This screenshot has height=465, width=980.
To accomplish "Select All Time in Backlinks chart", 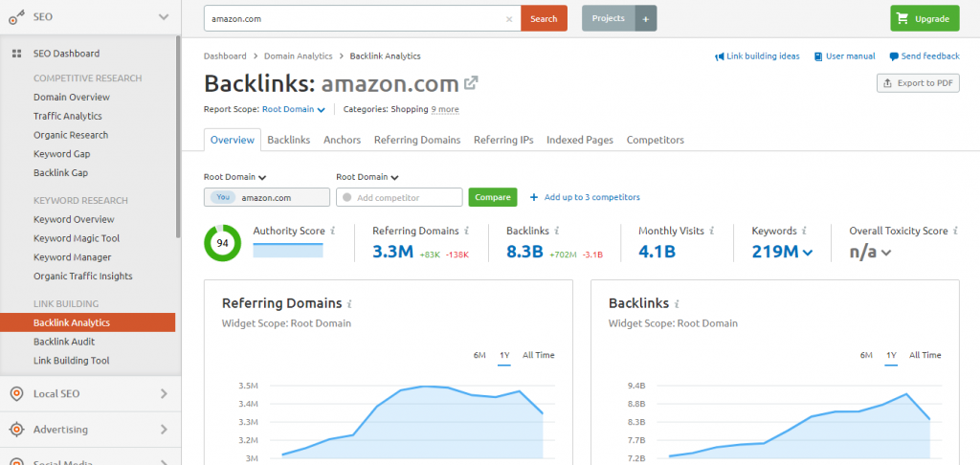I will pos(925,355).
